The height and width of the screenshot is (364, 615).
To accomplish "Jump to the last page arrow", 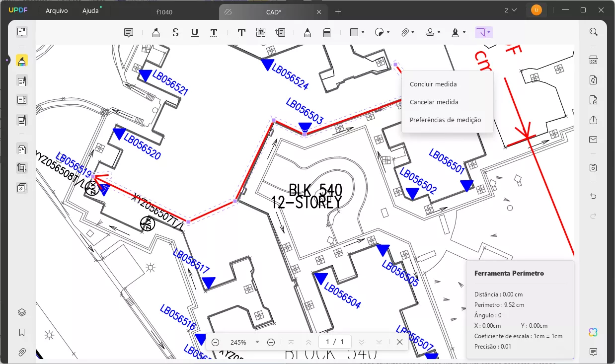I will [379, 342].
